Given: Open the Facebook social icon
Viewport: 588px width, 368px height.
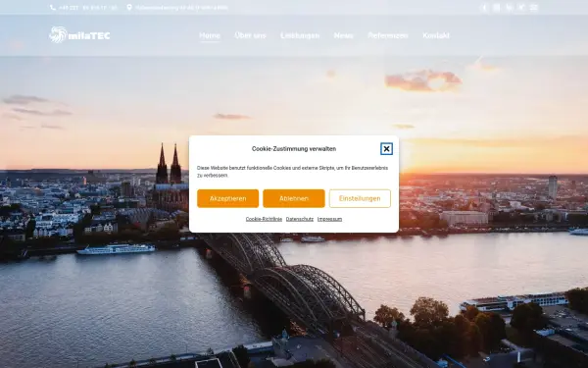Looking at the screenshot, I should coord(484,8).
